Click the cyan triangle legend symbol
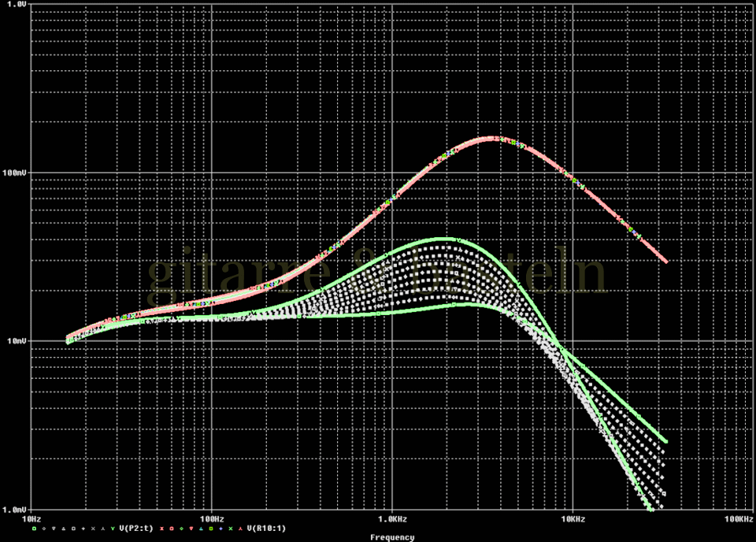 tap(201, 529)
